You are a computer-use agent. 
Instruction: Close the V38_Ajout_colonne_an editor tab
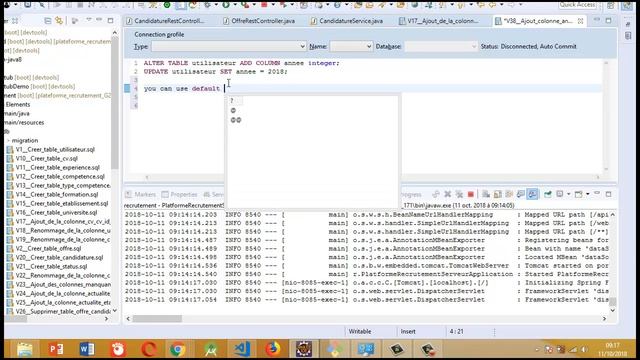580,21
